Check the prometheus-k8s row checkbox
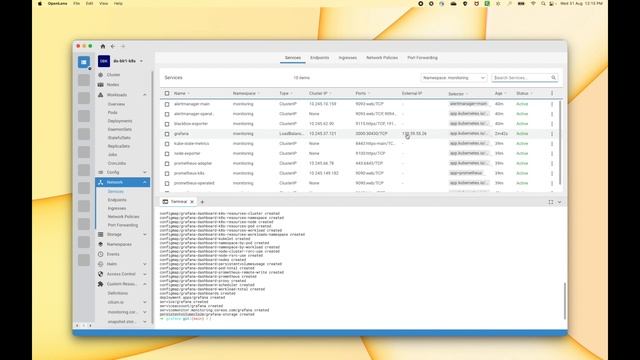The height and width of the screenshot is (360, 640). (167, 173)
